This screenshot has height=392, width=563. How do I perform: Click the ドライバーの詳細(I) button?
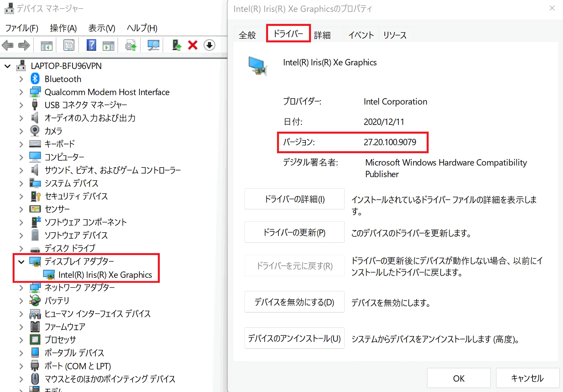294,199
